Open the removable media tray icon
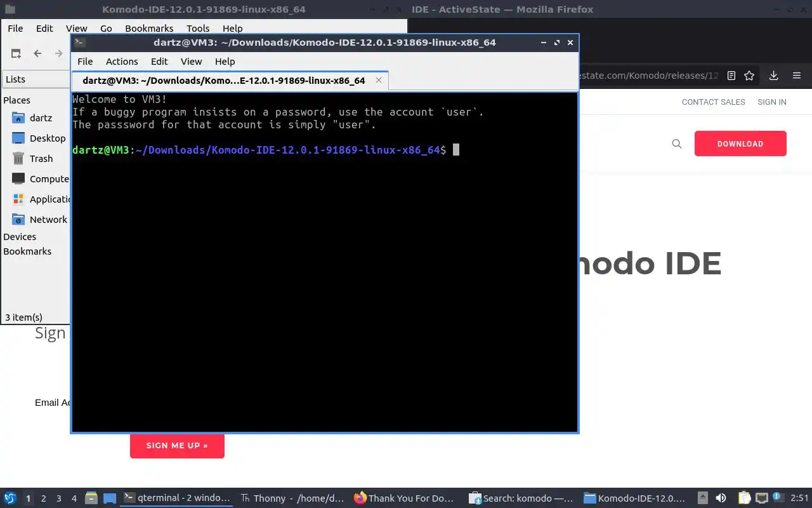This screenshot has height=508, width=812. click(x=702, y=498)
